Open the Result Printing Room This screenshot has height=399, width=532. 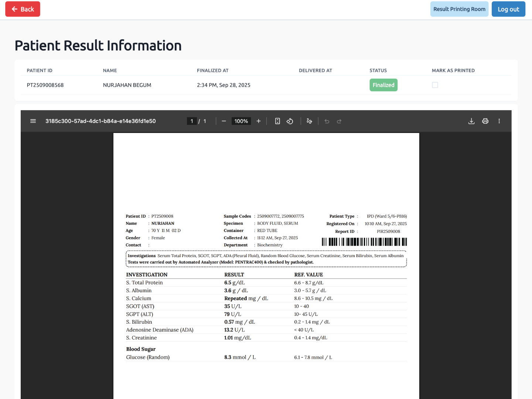[x=459, y=8]
